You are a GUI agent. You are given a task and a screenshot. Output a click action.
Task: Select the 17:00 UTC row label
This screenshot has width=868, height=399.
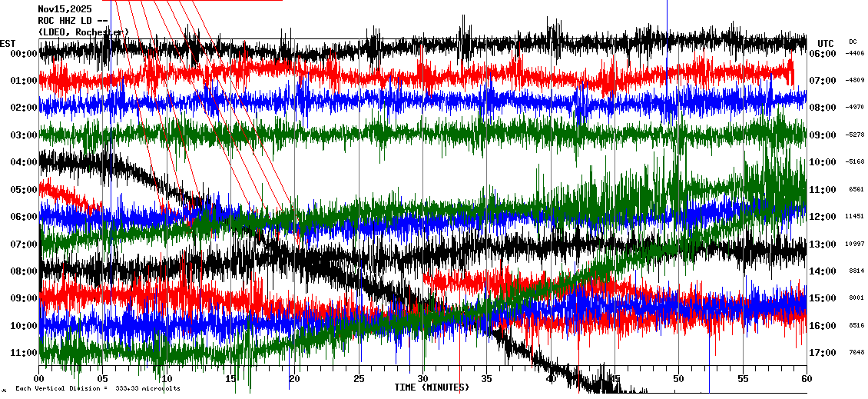point(822,353)
